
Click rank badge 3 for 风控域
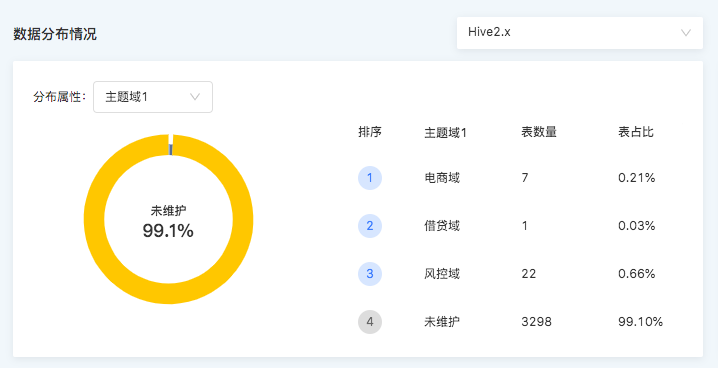pyautogui.click(x=370, y=274)
